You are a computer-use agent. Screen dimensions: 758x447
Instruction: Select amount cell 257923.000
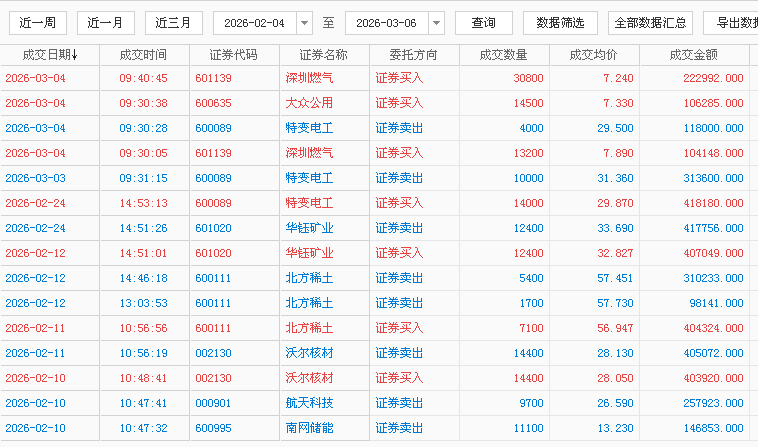point(714,403)
